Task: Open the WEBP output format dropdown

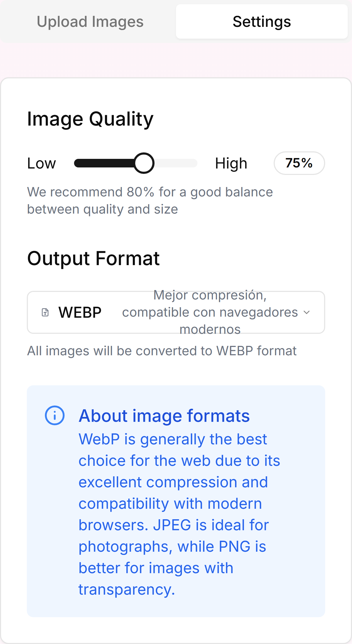Action: click(x=176, y=312)
